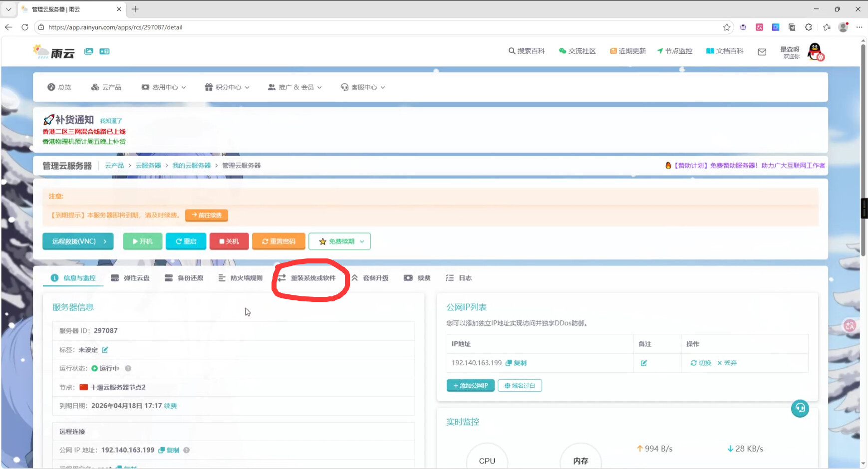Click the translate icon beside the logo
The image size is (868, 469).
click(104, 51)
